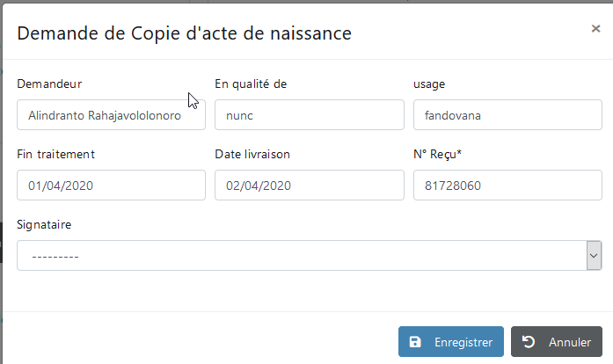
Task: Click the Fin traitement label
Action: [x=56, y=155]
